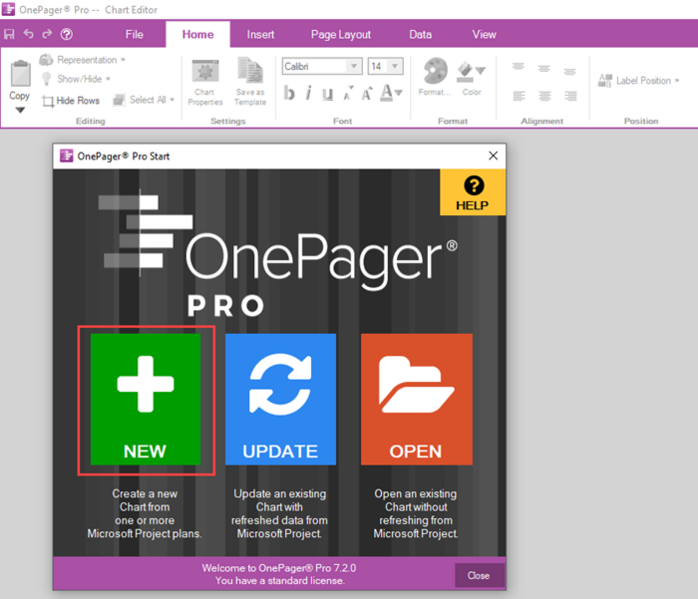Switch to the Insert tab
This screenshot has width=698, height=599.
tap(261, 34)
